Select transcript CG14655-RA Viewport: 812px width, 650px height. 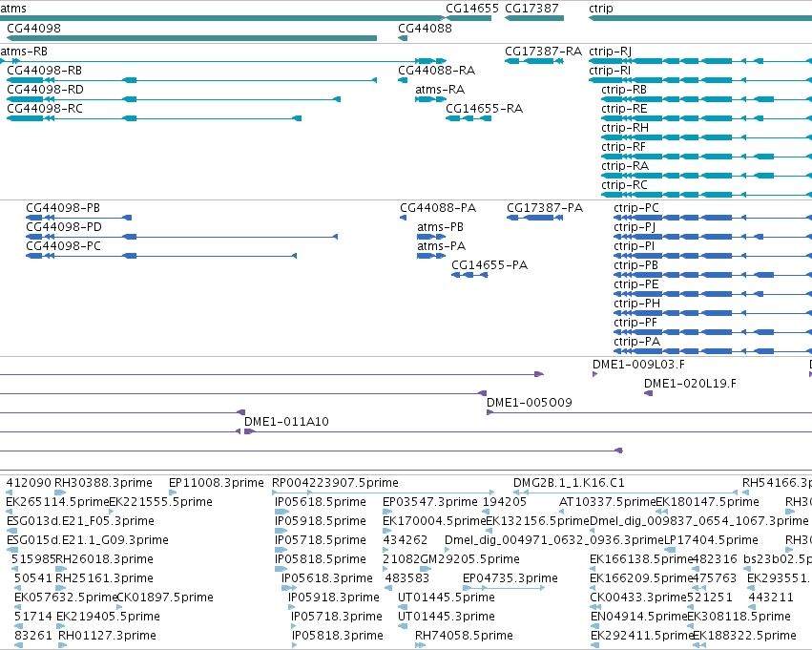tap(484, 109)
